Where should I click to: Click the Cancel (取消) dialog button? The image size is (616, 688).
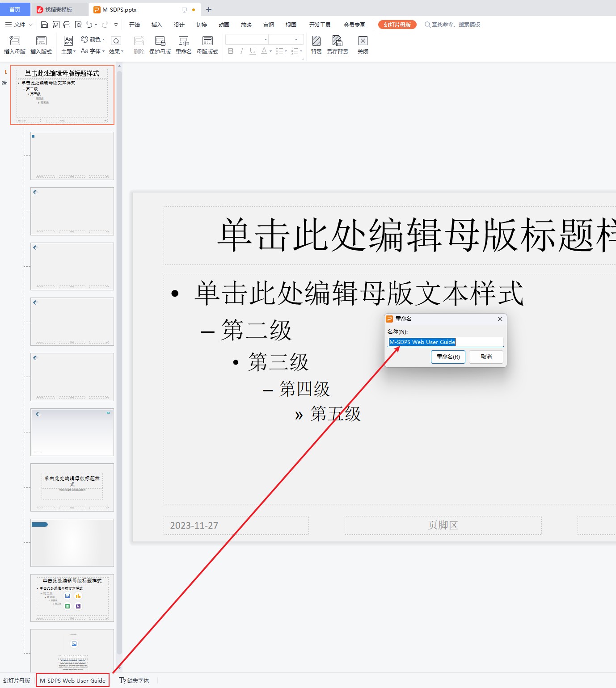486,357
